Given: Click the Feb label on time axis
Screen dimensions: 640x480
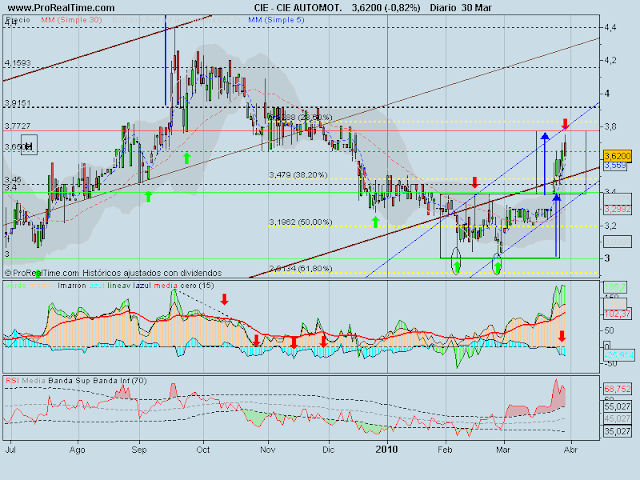Looking at the screenshot, I should tap(445, 450).
